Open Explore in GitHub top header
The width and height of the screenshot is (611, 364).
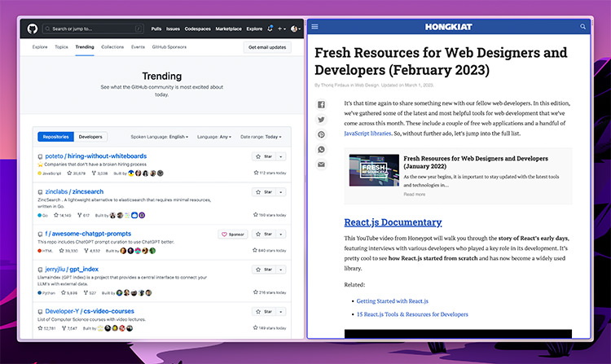click(254, 29)
